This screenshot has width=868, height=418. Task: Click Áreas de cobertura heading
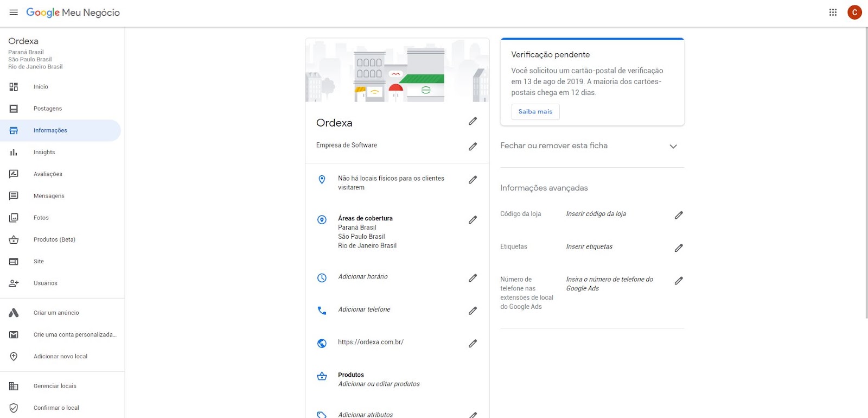click(x=365, y=218)
